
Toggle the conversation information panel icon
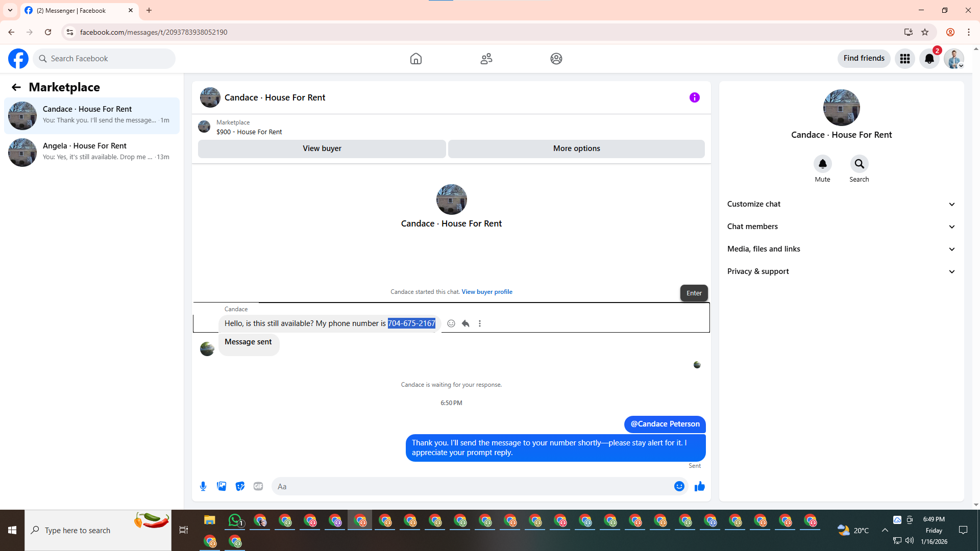coord(694,97)
